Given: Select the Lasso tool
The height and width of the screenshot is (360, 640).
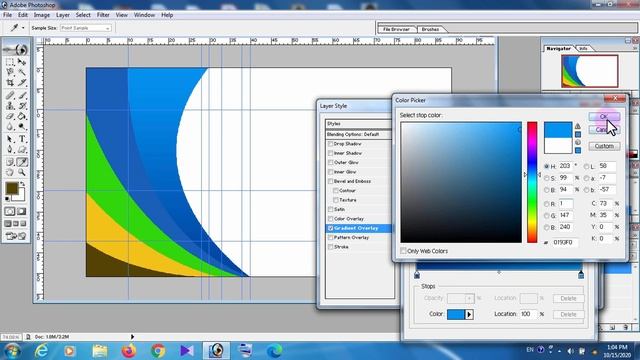Looking at the screenshot, I should 10,72.
